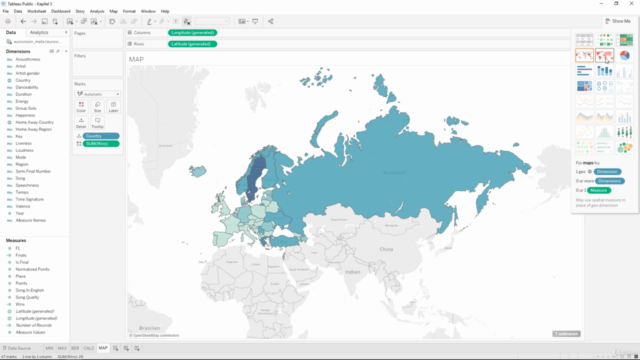Toggle the Show Me panel button
This screenshot has height=360, width=640.
click(x=618, y=21)
